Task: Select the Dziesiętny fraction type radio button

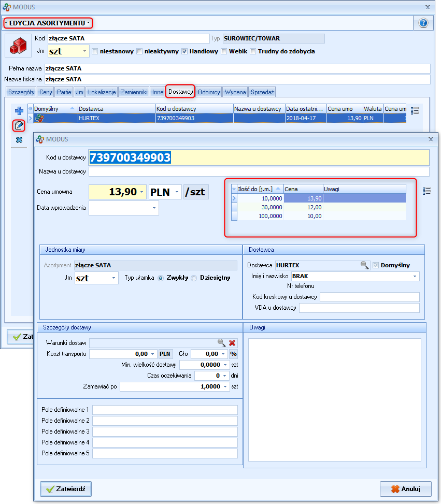Action: pos(194,278)
